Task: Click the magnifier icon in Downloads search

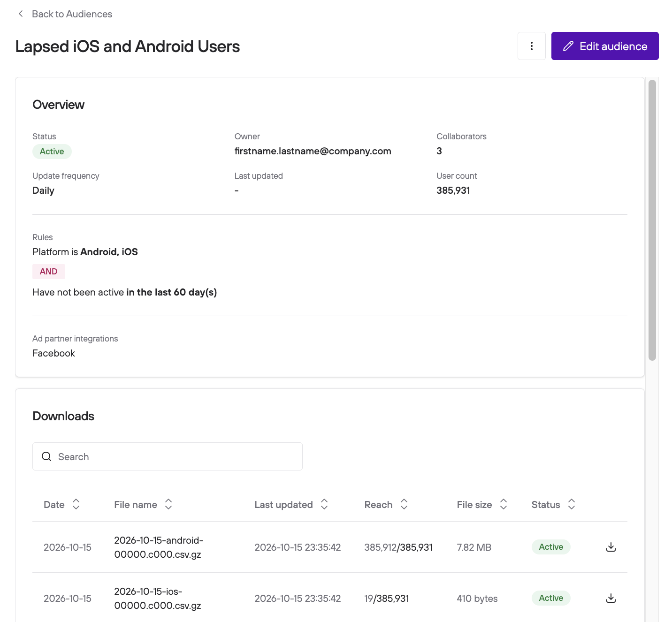Action: tap(46, 456)
